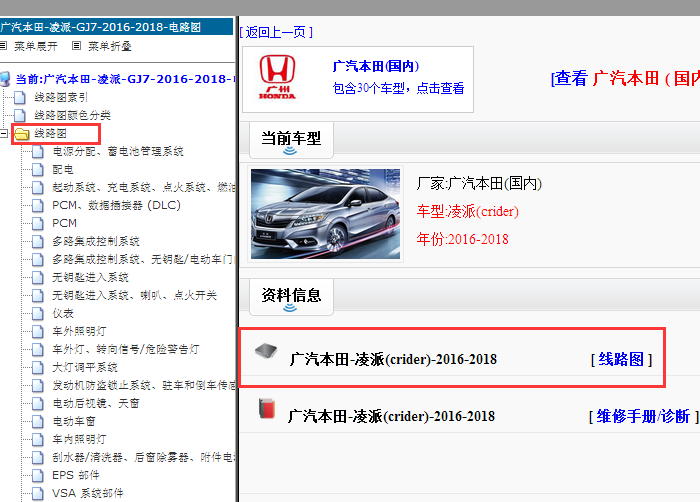Click the page icon beside VSA 系统部件
This screenshot has height=502, width=700.
tap(38, 493)
